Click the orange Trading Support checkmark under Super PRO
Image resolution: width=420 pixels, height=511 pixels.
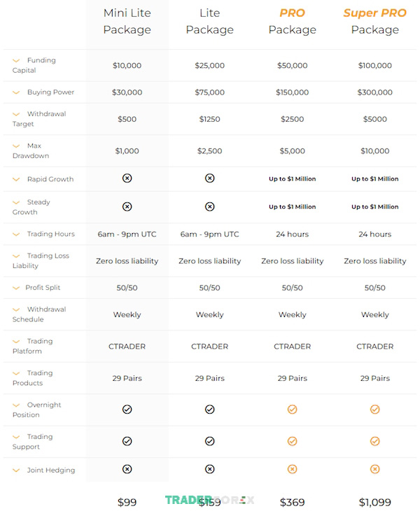coord(375,441)
